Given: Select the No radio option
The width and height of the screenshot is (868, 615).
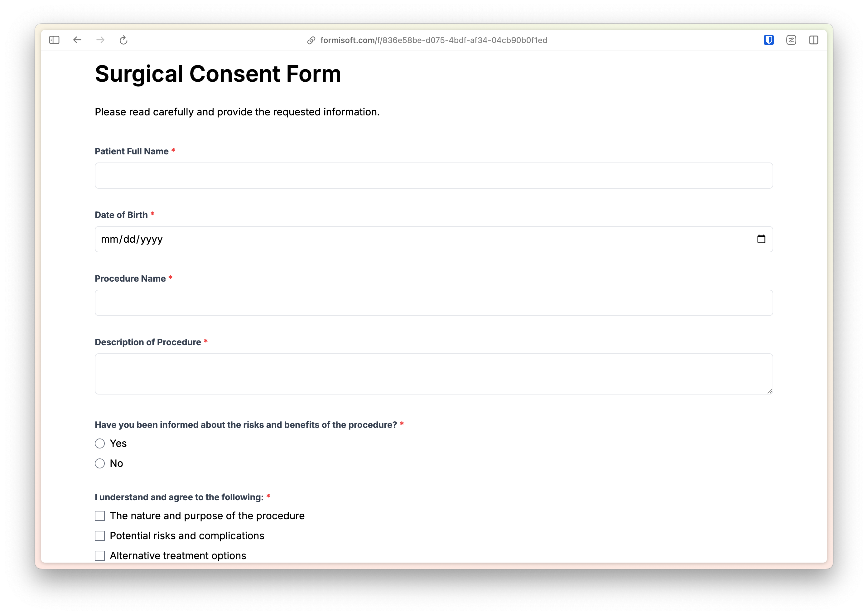Looking at the screenshot, I should click(100, 463).
